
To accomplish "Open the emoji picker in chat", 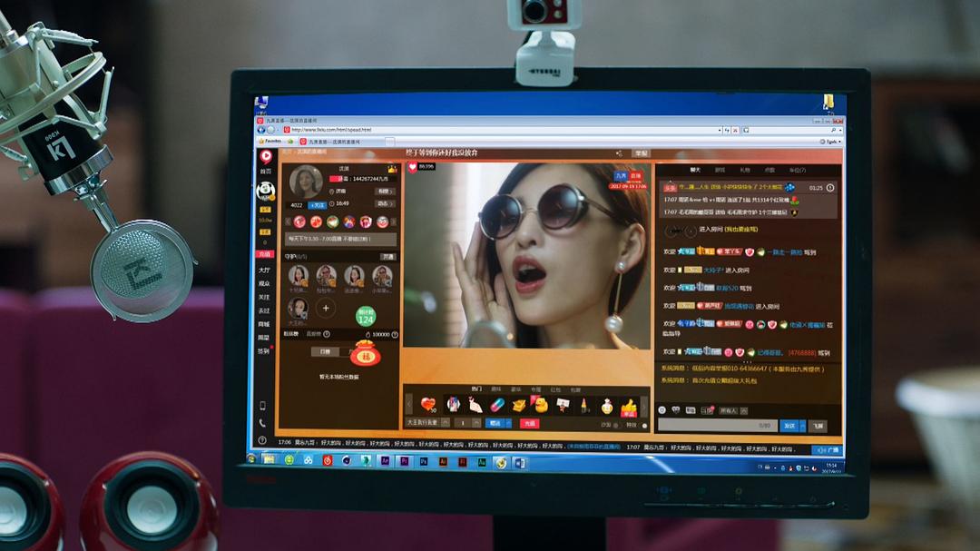I will pos(661,409).
